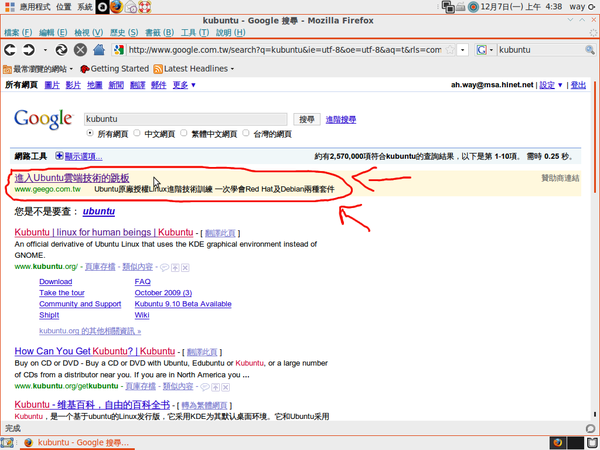The width and height of the screenshot is (600, 450).
Task: Click the 登出 sign-out link
Action: tap(578, 85)
